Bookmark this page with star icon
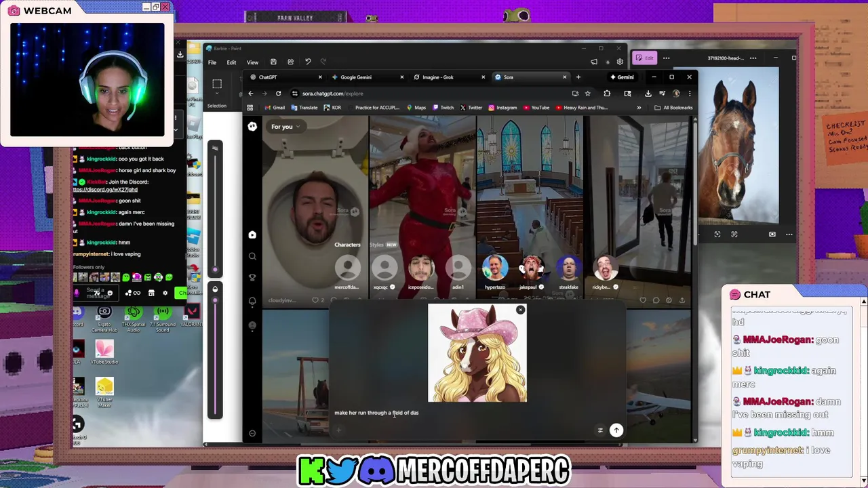 588,94
